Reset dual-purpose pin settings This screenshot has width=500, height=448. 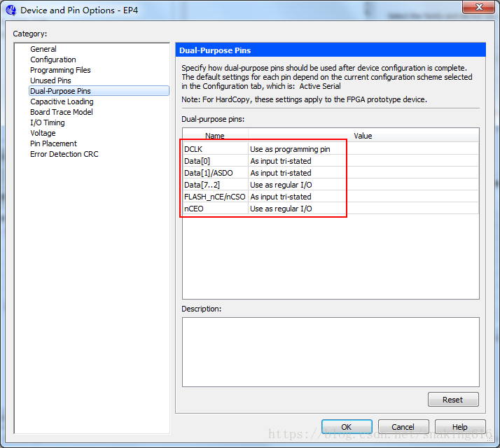coord(453,400)
